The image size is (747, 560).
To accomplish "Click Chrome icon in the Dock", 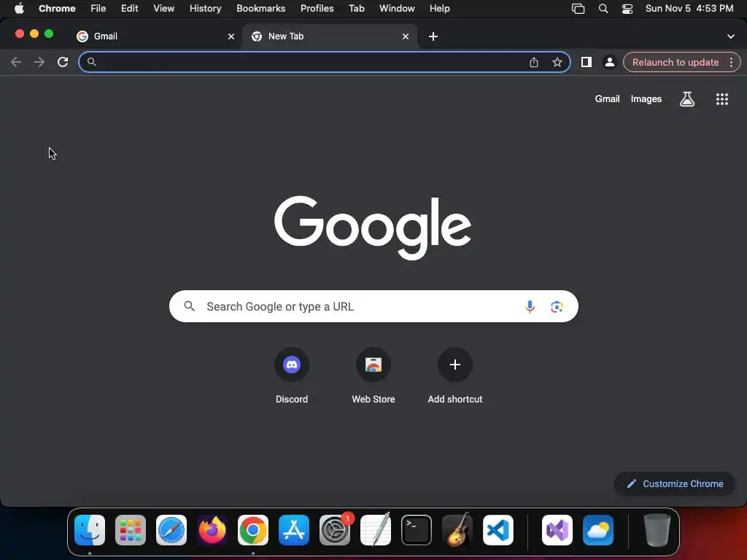I will tap(253, 530).
